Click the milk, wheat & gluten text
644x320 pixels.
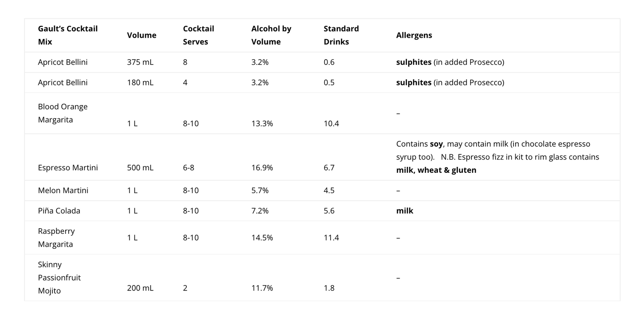click(x=436, y=170)
